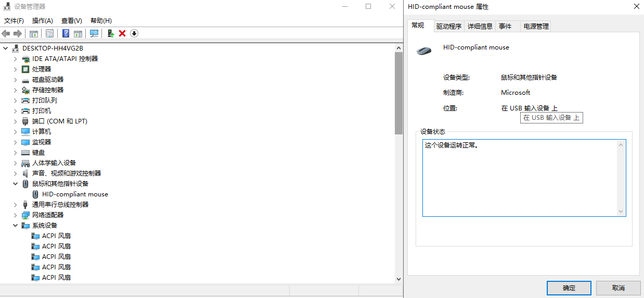This screenshot has width=644, height=298.
Task: Minimize the 设备管理器 window
Action: (x=344, y=7)
